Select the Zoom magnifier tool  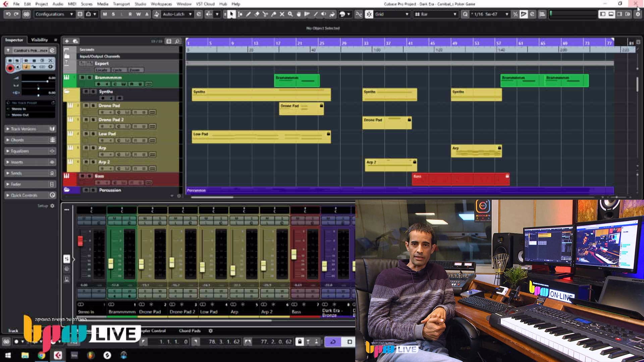click(290, 14)
